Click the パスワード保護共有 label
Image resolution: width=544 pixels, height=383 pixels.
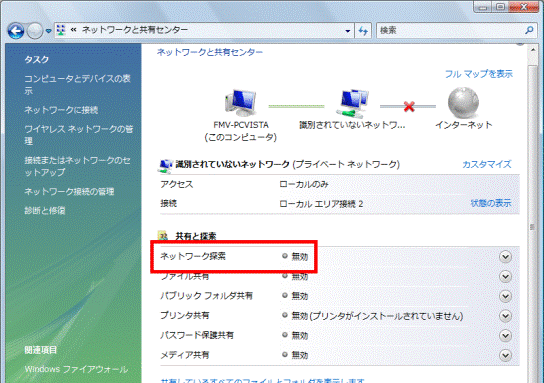[x=197, y=335]
